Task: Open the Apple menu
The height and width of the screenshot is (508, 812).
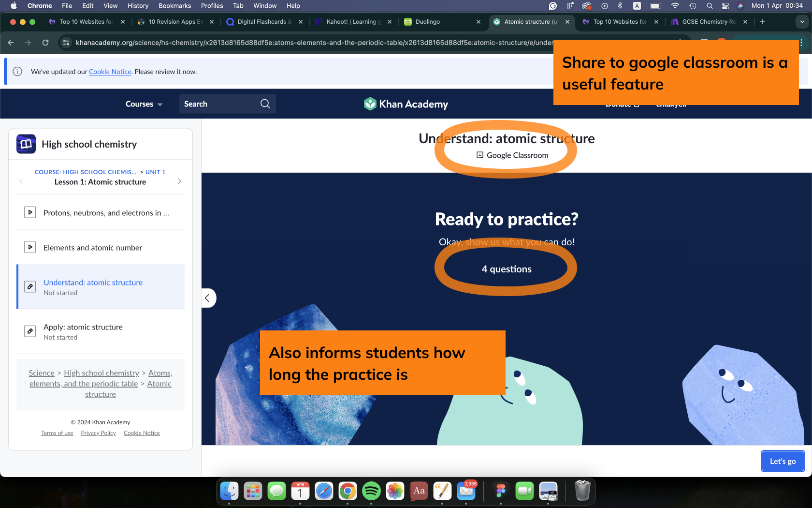Action: pos(14,6)
